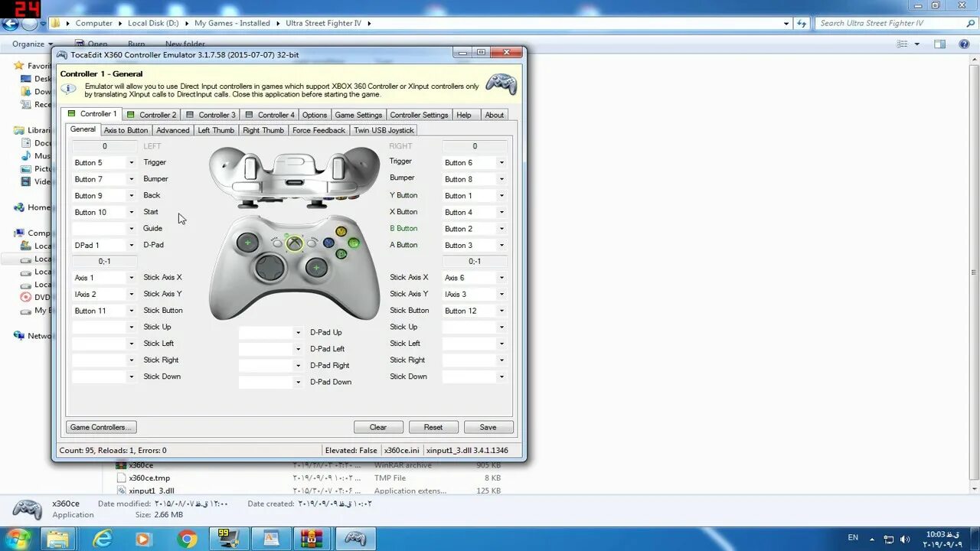Click the Explorer address bar refresh icon
Screen dimensions: 980x551
tap(802, 23)
